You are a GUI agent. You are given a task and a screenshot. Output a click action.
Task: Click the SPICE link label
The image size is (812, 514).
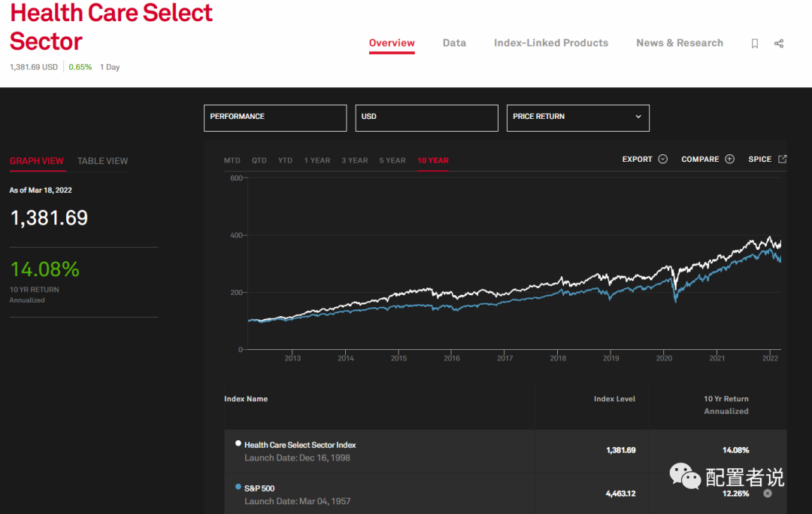(x=759, y=159)
